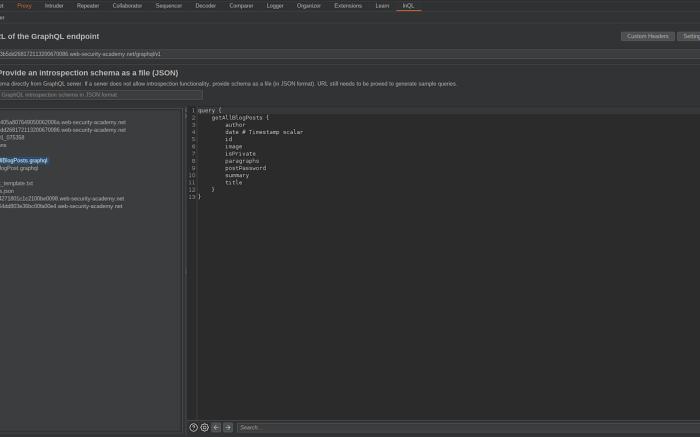Open the Decoder tab
This screenshot has width=700, height=437.
pos(206,6)
